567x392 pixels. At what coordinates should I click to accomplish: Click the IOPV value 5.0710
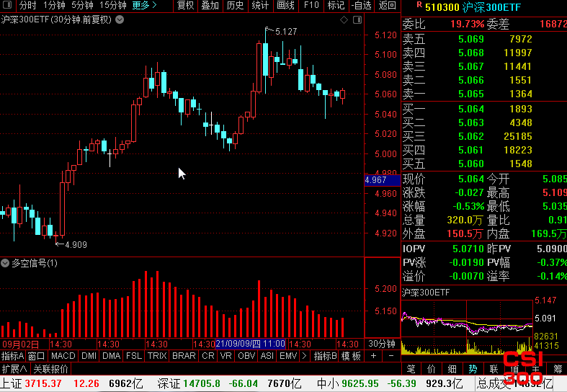pos(468,249)
